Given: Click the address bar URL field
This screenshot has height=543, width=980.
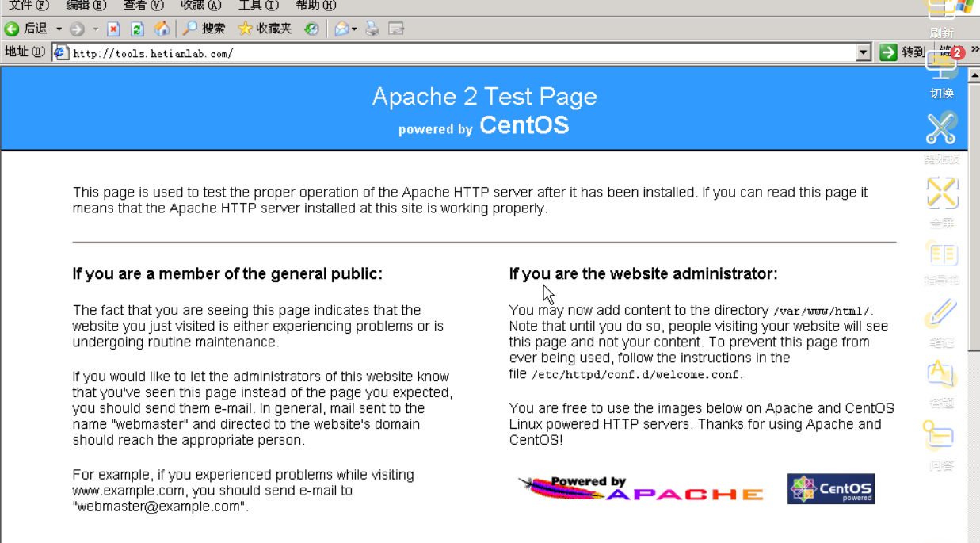Looking at the screenshot, I should click(x=462, y=53).
